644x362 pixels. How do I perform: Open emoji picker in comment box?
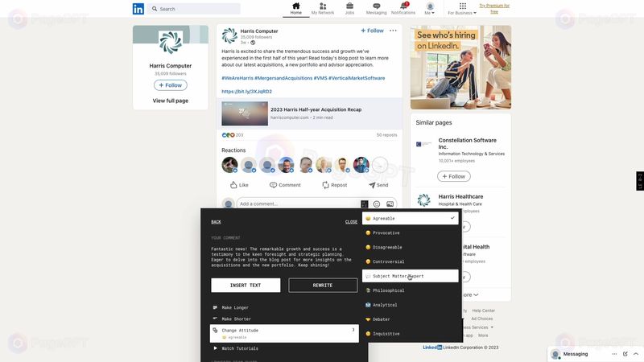[377, 204]
